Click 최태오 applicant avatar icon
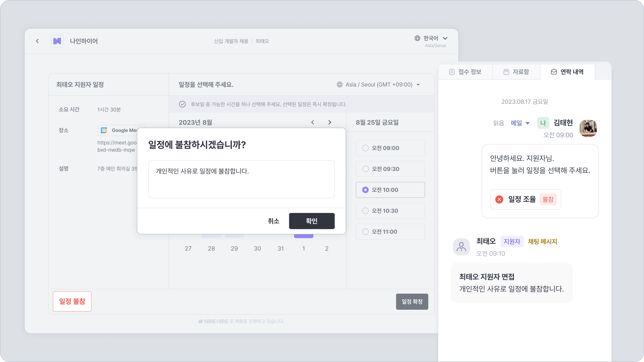The image size is (644, 362). click(x=461, y=247)
